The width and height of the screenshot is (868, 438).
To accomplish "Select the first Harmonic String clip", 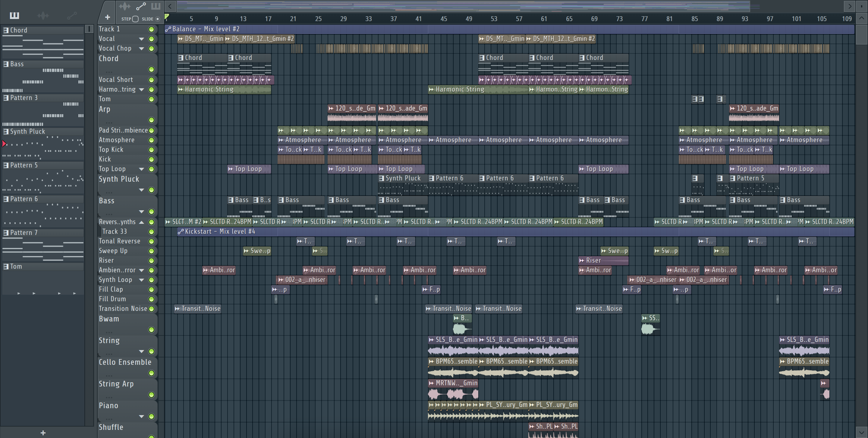I will (224, 89).
